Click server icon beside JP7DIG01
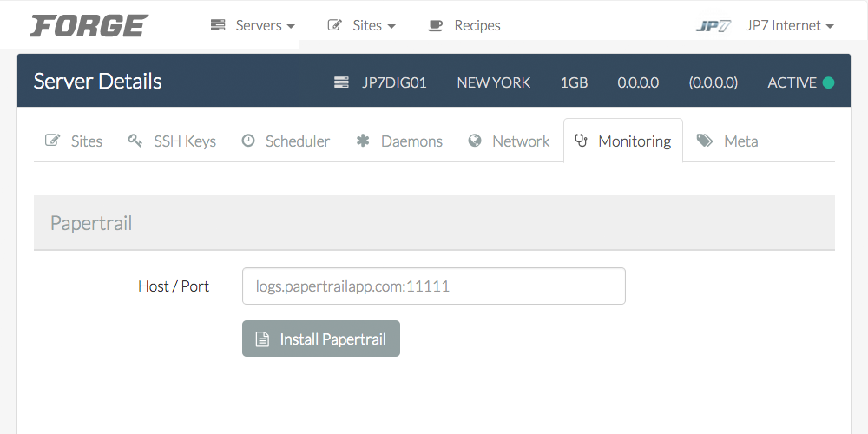This screenshot has width=868, height=434. click(341, 82)
